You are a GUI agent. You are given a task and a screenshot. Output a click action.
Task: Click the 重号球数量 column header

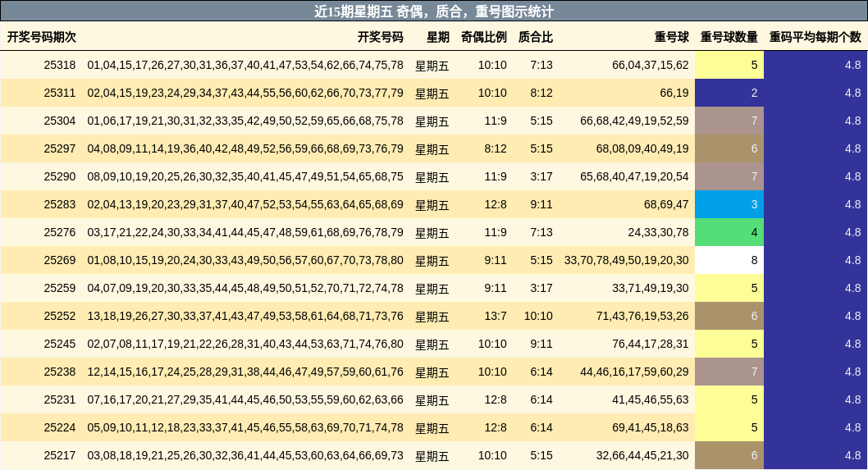[x=729, y=37]
